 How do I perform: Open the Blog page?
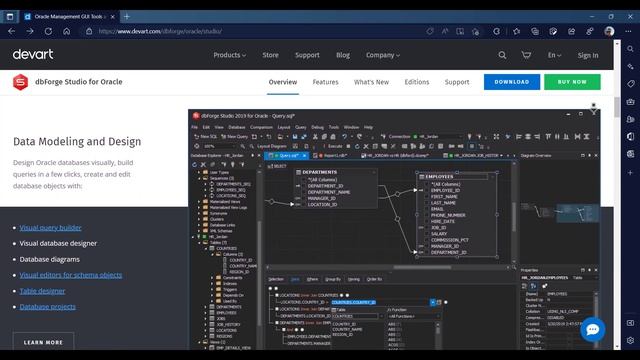(343, 55)
